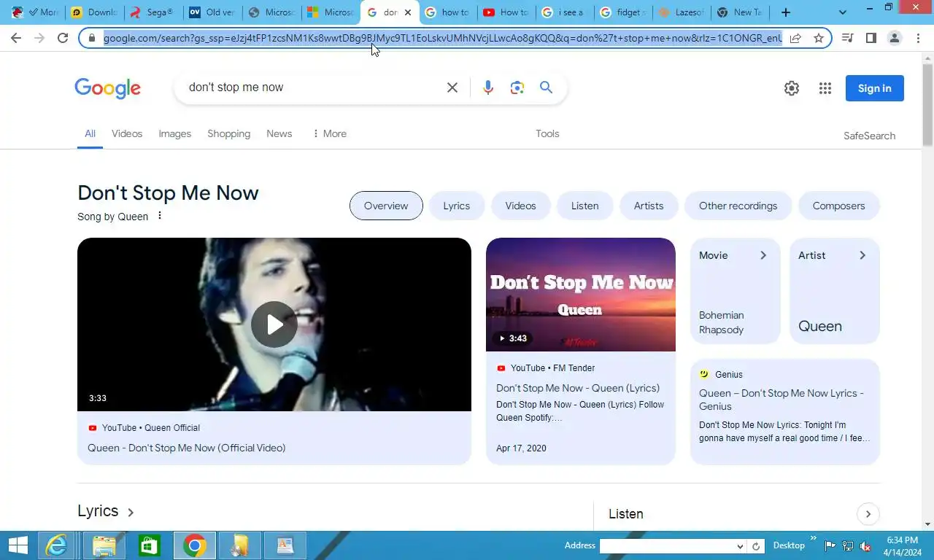
Task: Open the Windows Store taskbar icon
Action: (x=150, y=545)
